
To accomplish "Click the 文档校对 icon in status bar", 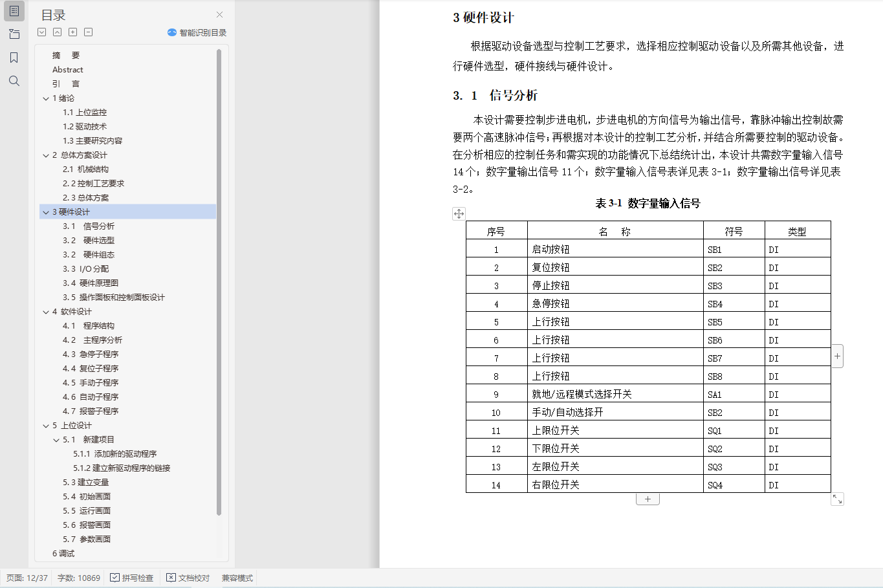I will [171, 578].
